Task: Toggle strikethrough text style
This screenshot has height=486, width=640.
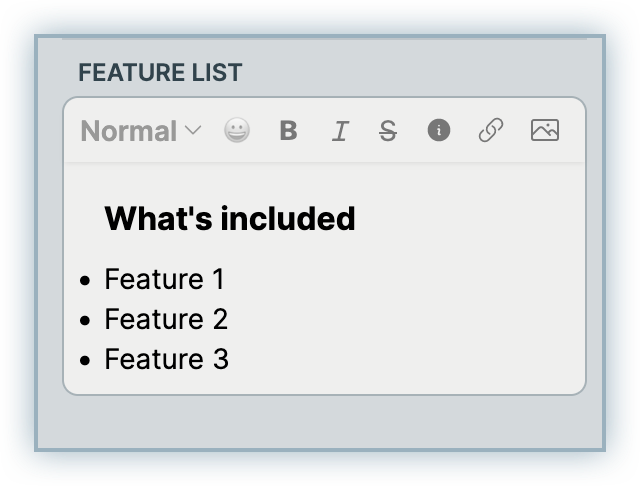Action: click(388, 131)
